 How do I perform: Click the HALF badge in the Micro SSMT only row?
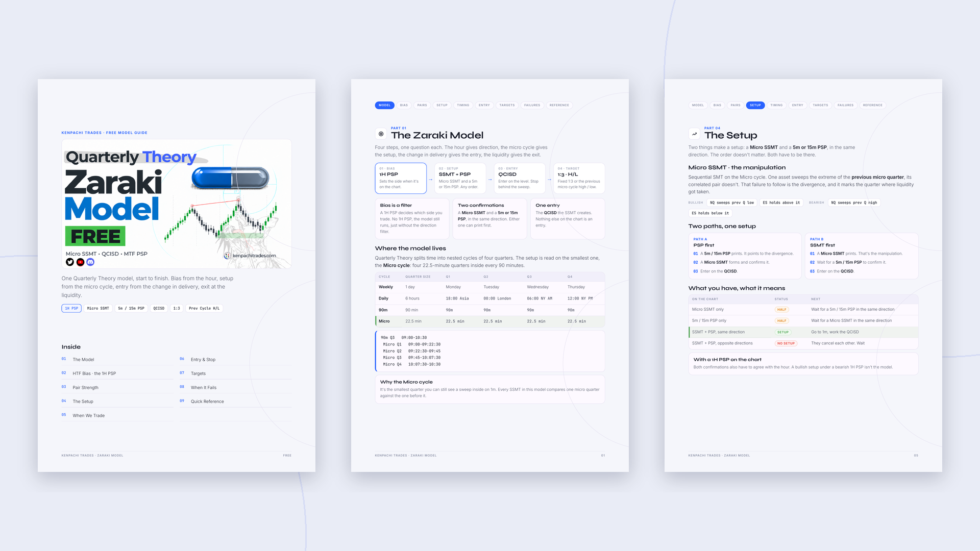click(781, 310)
